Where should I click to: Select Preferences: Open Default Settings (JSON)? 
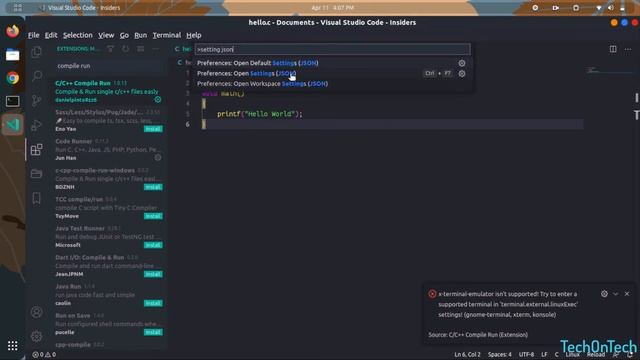point(332,63)
